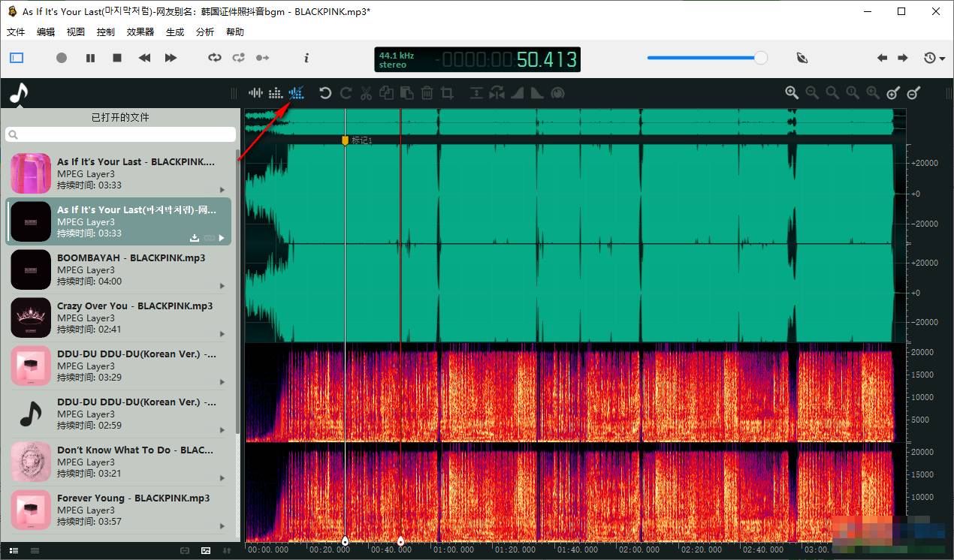The height and width of the screenshot is (560, 954).
Task: Click the 标记1 marker on the timeline
Action: tap(345, 140)
